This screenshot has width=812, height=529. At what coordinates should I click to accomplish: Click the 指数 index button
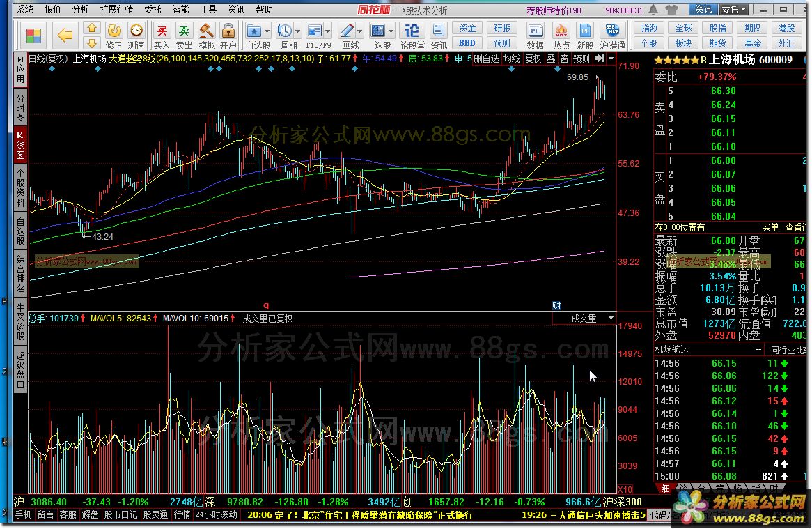(x=649, y=28)
